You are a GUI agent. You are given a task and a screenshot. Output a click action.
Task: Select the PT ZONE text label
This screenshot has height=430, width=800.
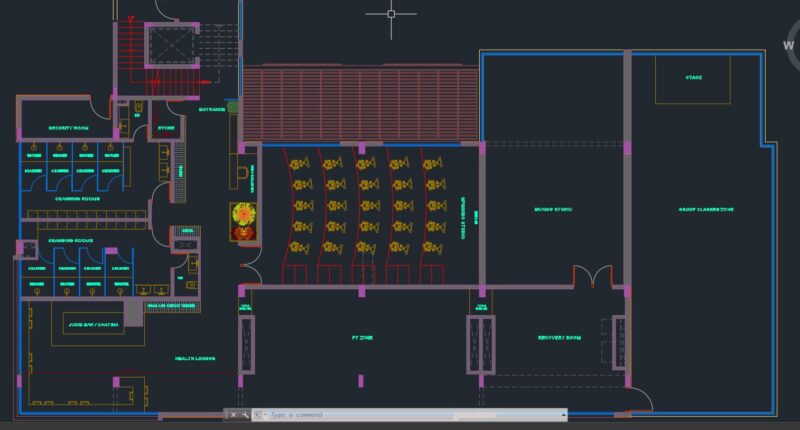pyautogui.click(x=362, y=338)
